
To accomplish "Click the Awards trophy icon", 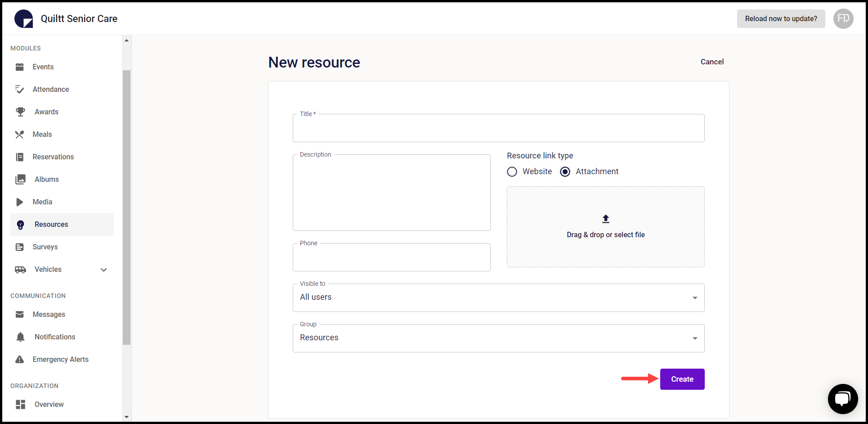I will point(20,112).
